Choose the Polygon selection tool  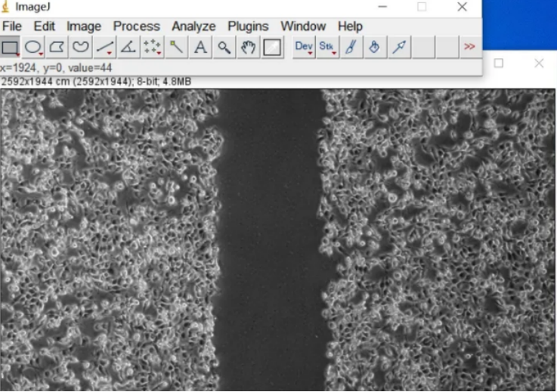tap(57, 48)
